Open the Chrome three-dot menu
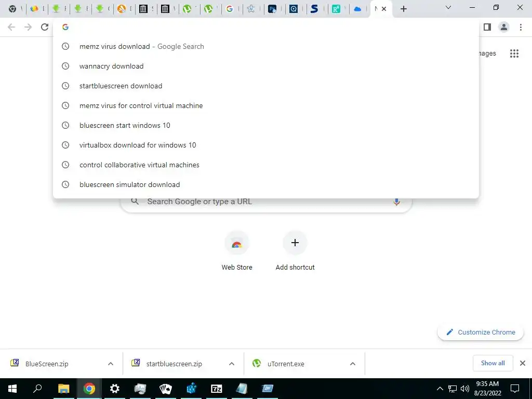Image resolution: width=532 pixels, height=399 pixels. (521, 27)
